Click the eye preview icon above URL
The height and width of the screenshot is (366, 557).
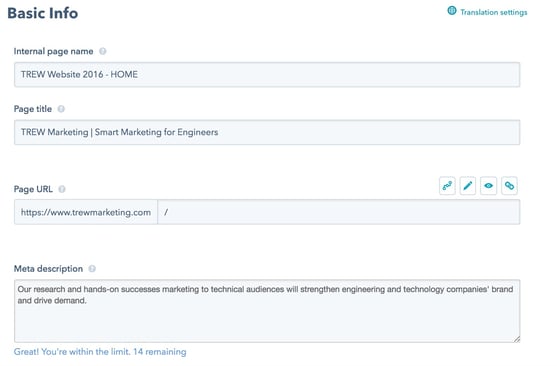pos(488,186)
